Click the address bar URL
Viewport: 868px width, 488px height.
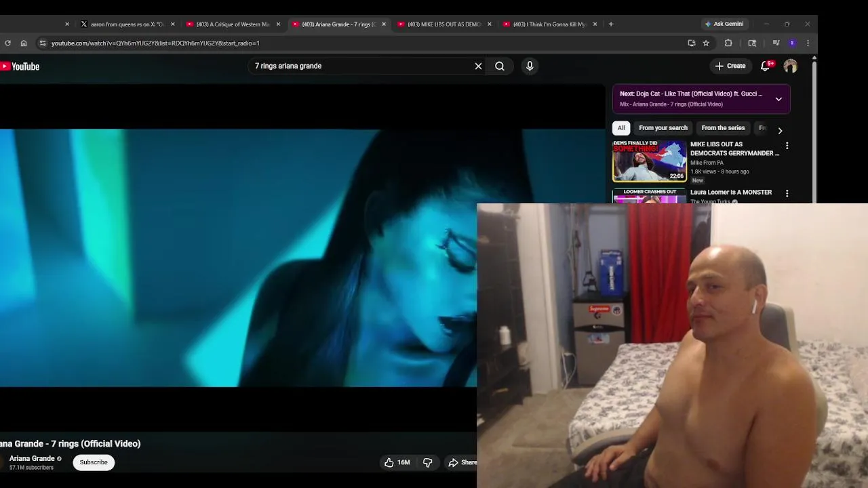155,43
